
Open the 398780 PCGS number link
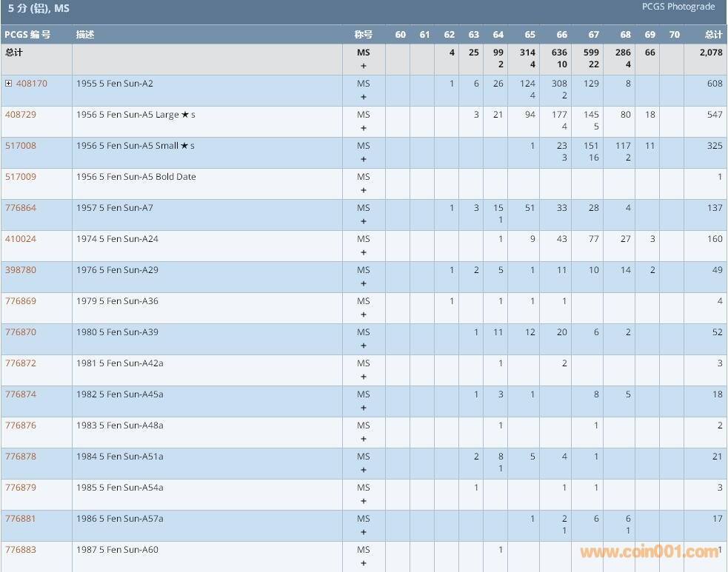tap(20, 270)
